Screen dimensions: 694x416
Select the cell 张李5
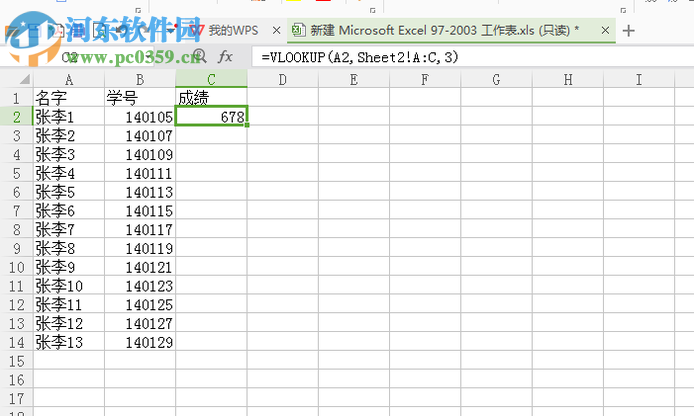click(x=69, y=192)
